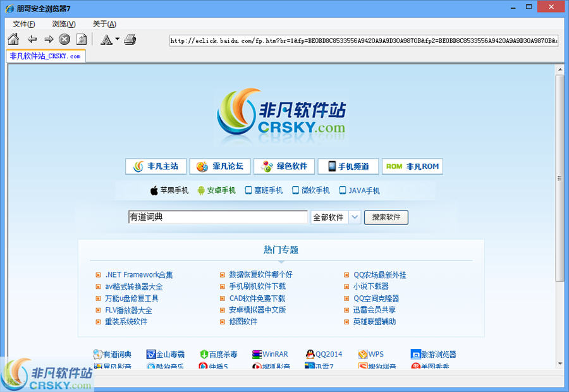
Task: Open the 手机频道 button
Action: [348, 166]
